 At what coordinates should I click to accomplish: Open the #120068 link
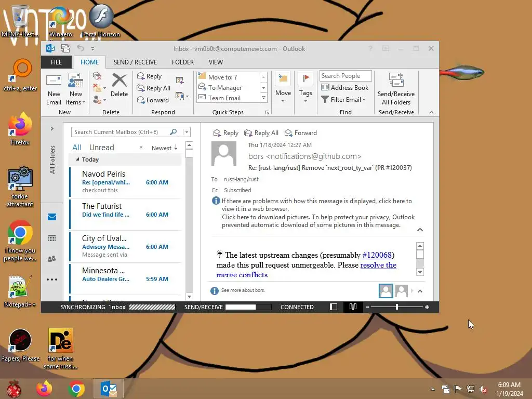click(x=377, y=255)
